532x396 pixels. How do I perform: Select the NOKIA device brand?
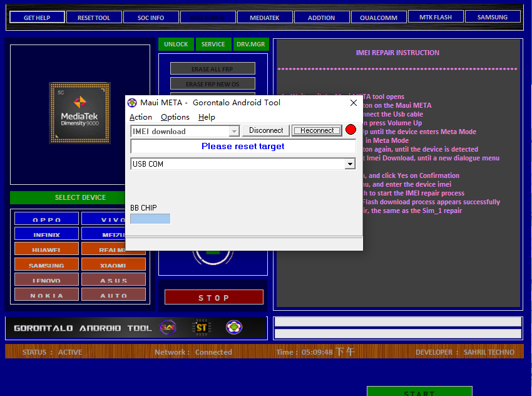46,294
